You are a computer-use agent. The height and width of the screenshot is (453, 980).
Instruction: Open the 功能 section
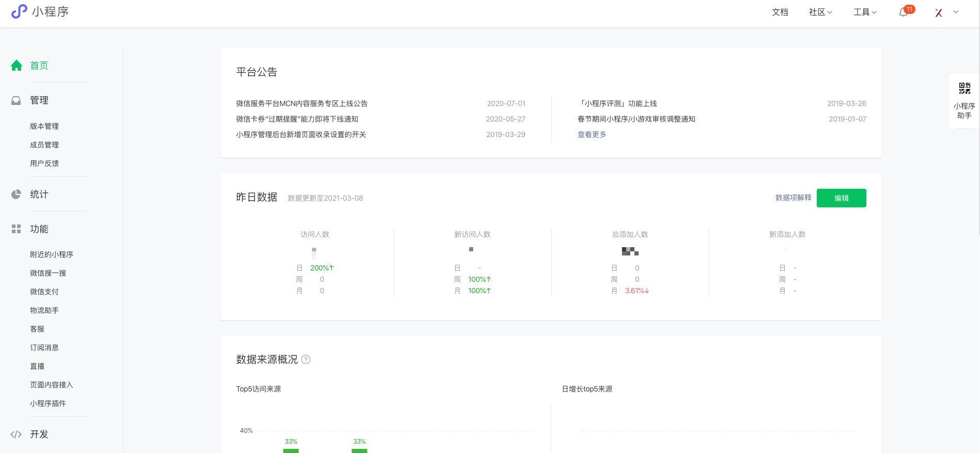pos(39,229)
